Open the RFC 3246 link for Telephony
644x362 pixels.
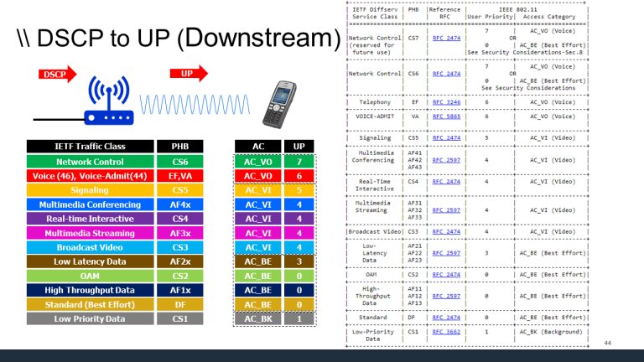pos(446,102)
